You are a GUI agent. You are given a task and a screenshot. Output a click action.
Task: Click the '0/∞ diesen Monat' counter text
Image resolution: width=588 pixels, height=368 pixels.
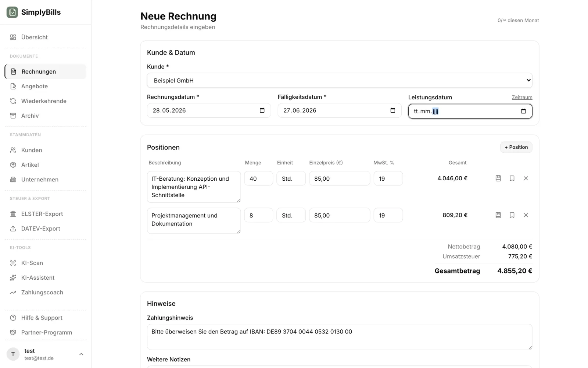[518, 20]
